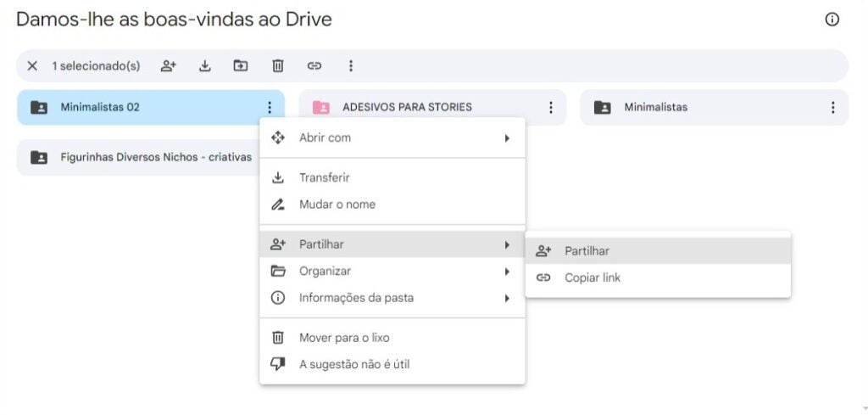Choose Mover para o lixo
The height and width of the screenshot is (415, 868).
click(x=343, y=338)
